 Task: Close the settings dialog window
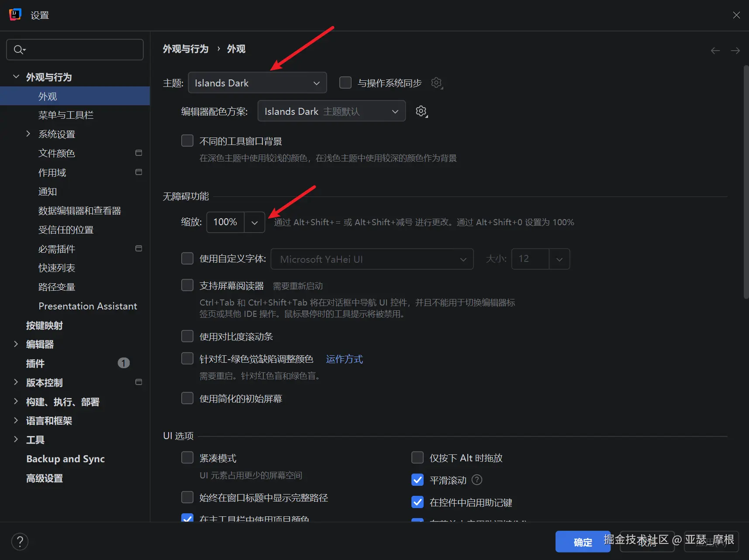point(736,15)
